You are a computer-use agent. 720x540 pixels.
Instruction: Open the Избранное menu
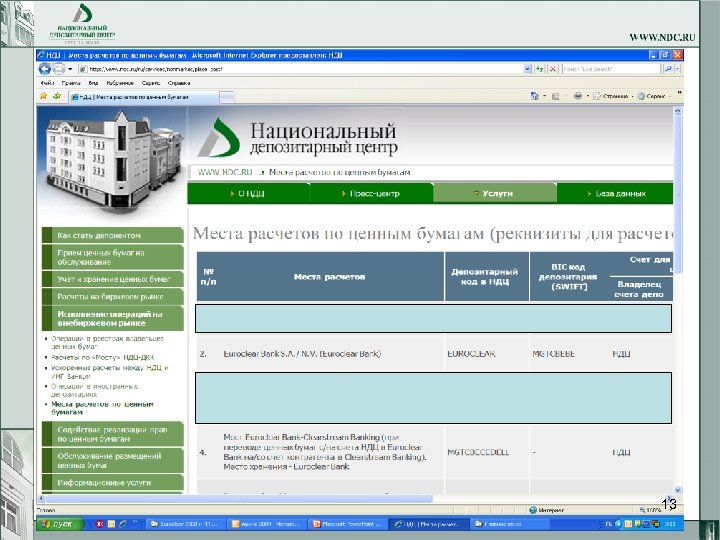tap(120, 83)
